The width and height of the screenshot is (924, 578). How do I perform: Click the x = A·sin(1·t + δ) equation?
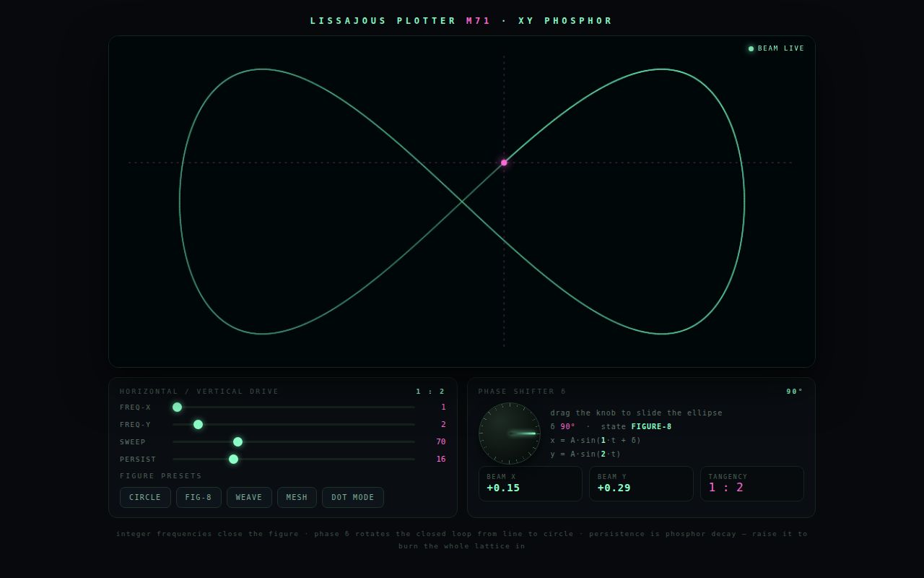coord(596,440)
